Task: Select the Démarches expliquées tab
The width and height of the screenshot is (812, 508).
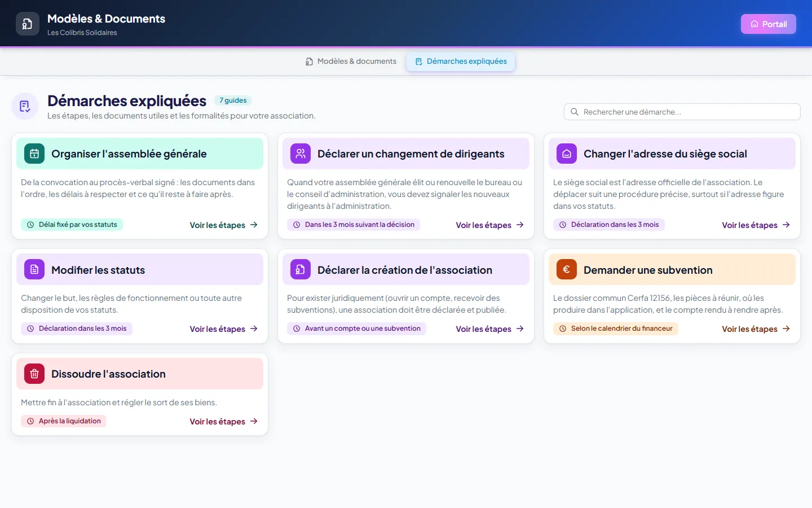Action: (461, 62)
